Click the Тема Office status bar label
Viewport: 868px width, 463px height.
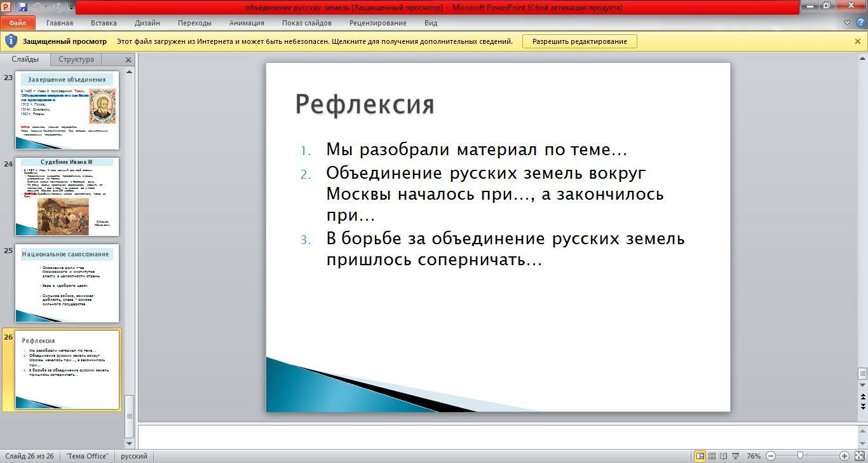pos(87,456)
